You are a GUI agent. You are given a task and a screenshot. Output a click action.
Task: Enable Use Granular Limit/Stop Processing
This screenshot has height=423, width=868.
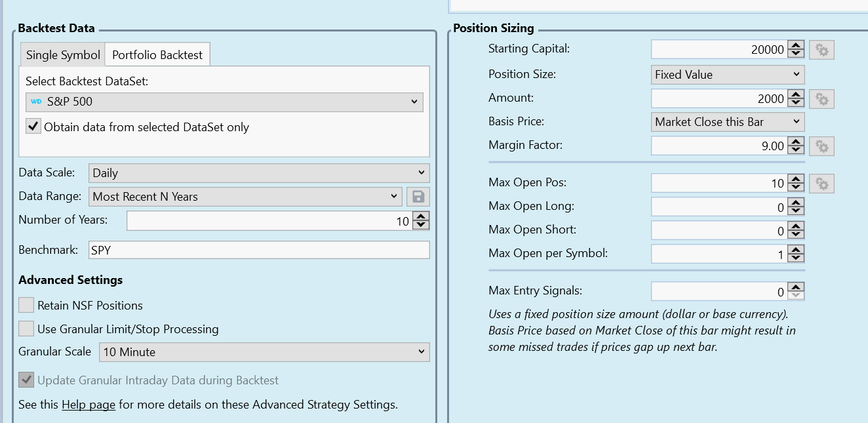point(26,329)
